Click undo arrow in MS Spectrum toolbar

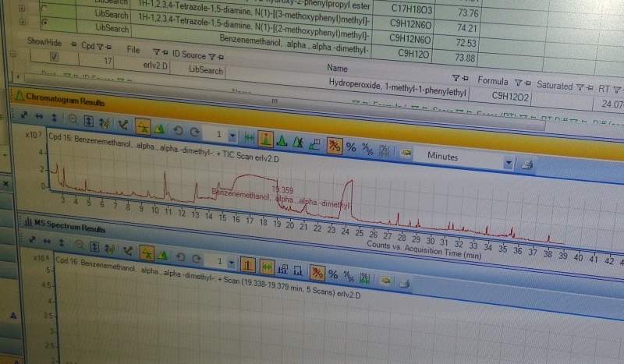[180, 257]
